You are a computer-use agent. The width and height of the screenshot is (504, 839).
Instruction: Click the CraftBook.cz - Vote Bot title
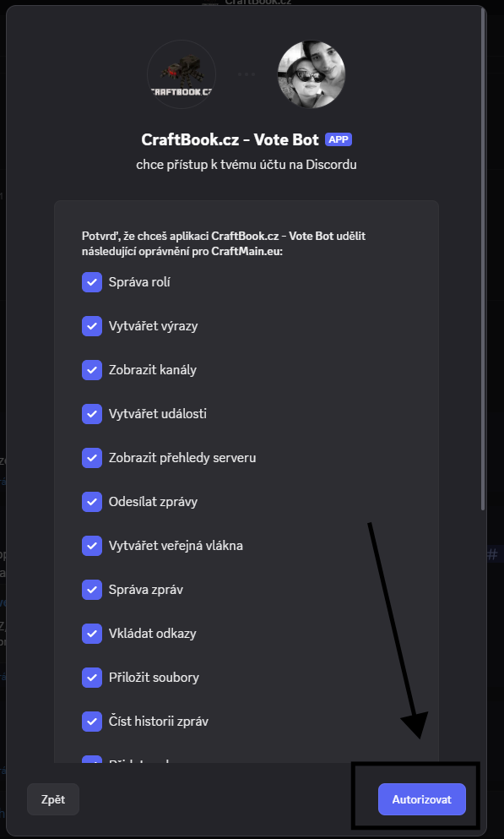pos(230,139)
